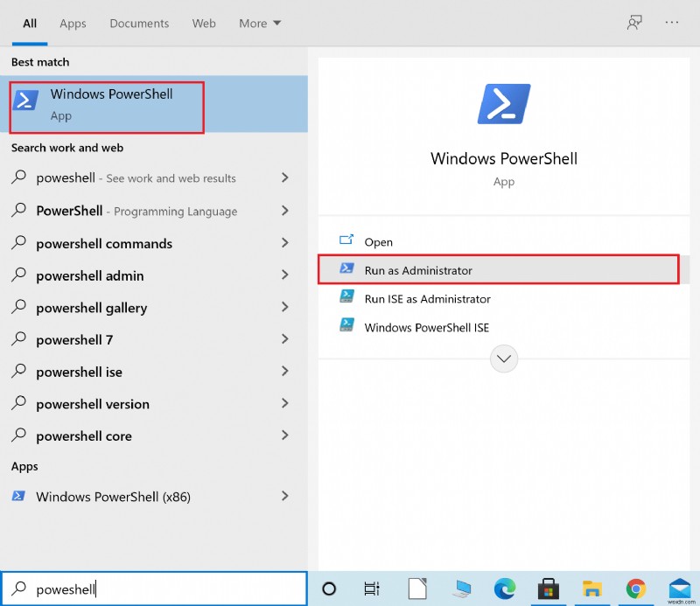The width and height of the screenshot is (700, 606).
Task: Switch to the All tab
Action: pos(30,24)
